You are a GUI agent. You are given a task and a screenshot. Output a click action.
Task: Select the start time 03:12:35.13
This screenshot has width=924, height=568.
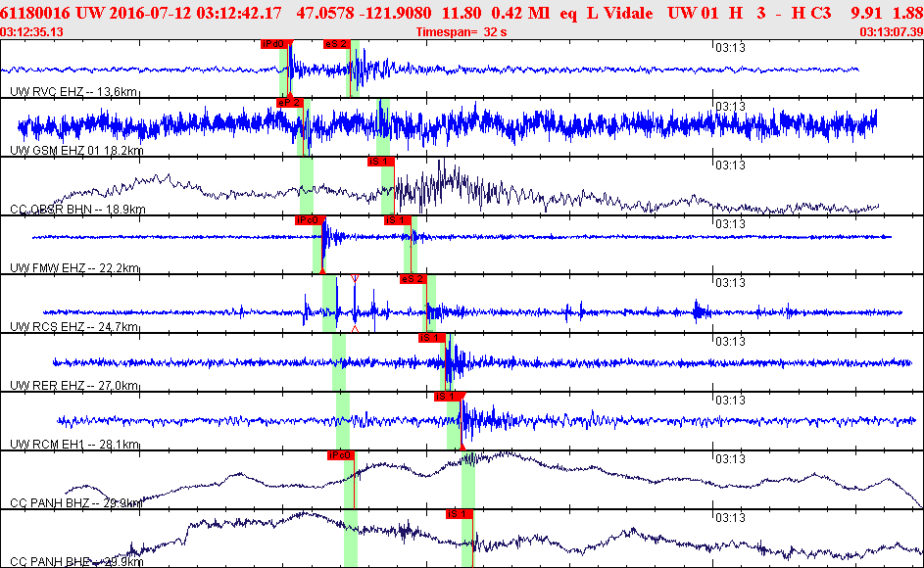[x=31, y=31]
